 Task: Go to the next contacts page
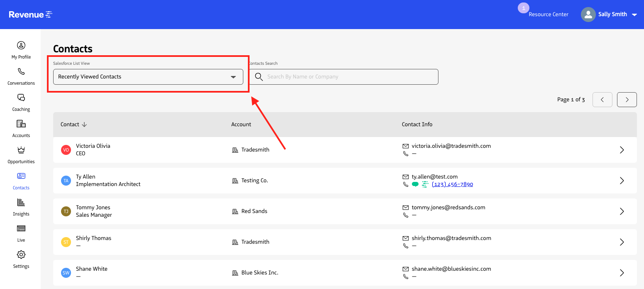pos(627,99)
